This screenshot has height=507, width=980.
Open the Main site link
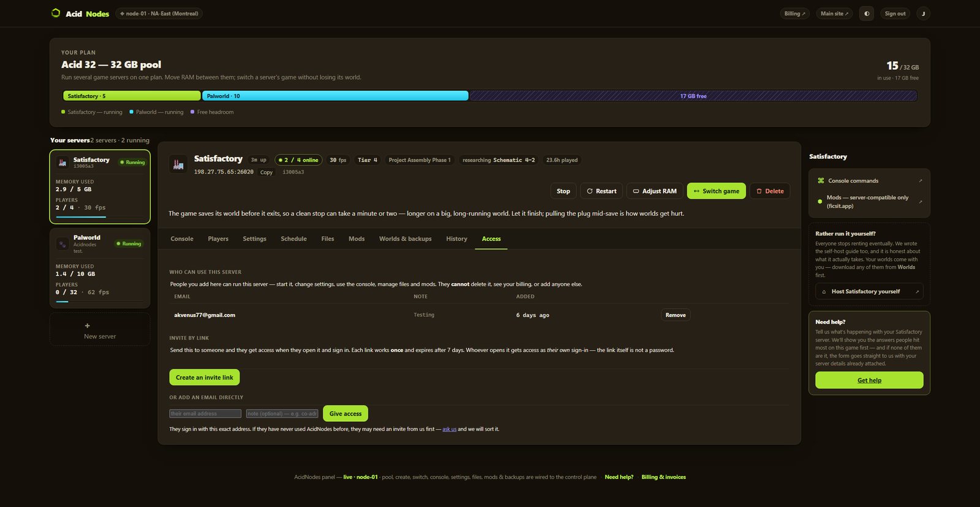[x=834, y=13]
